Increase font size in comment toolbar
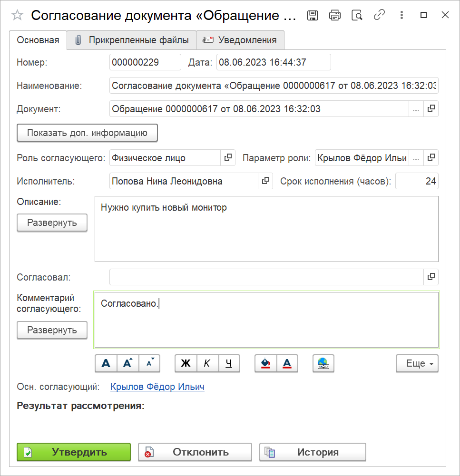Viewport: 460px width, 476px height. point(127,363)
